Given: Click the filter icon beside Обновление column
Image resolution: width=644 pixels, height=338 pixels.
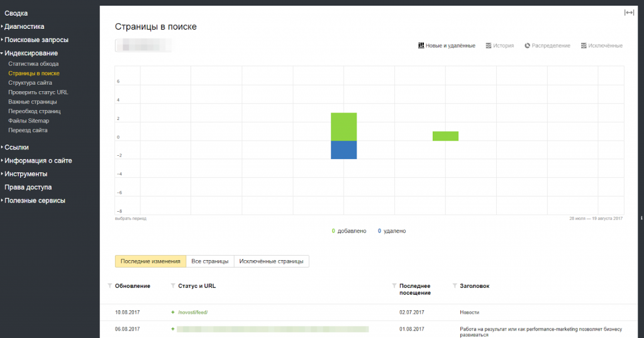Looking at the screenshot, I should click(x=109, y=286).
